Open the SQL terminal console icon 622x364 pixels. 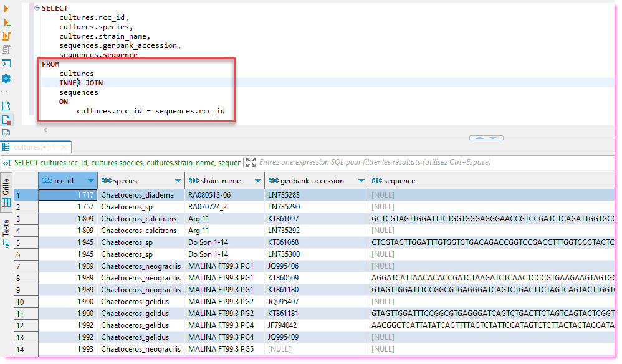pyautogui.click(x=7, y=64)
